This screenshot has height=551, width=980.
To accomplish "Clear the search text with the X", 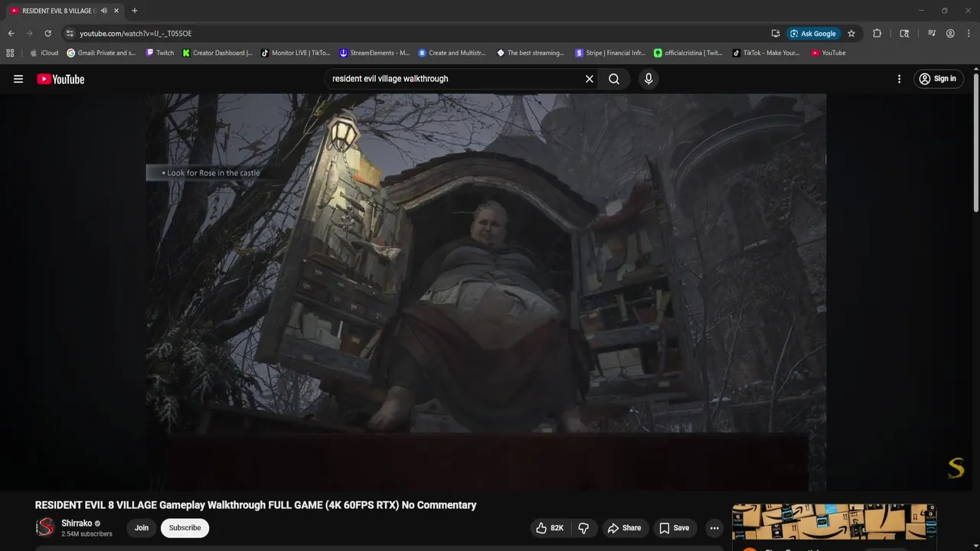I will 590,79.
